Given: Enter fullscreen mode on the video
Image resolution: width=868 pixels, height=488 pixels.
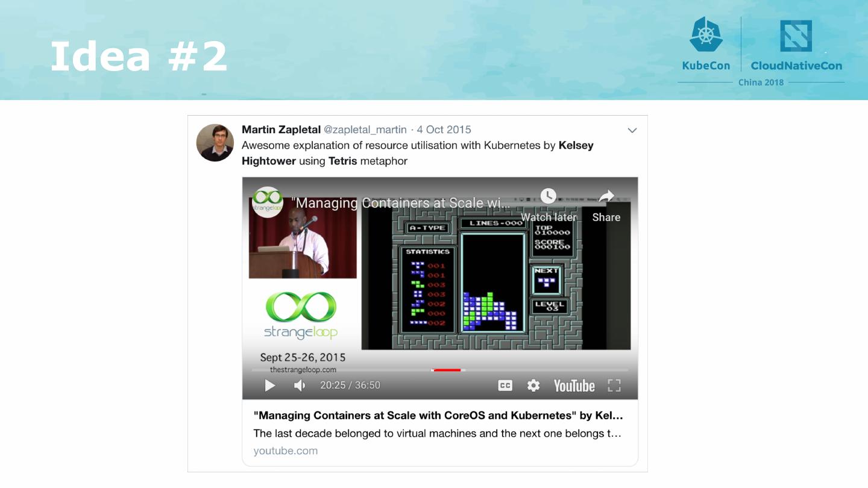Looking at the screenshot, I should (x=614, y=386).
